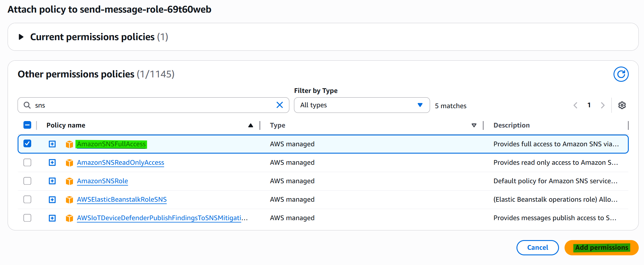Expand AWSIoTDeviceDefenderPublishFindingsToSNS policy details

(52, 218)
